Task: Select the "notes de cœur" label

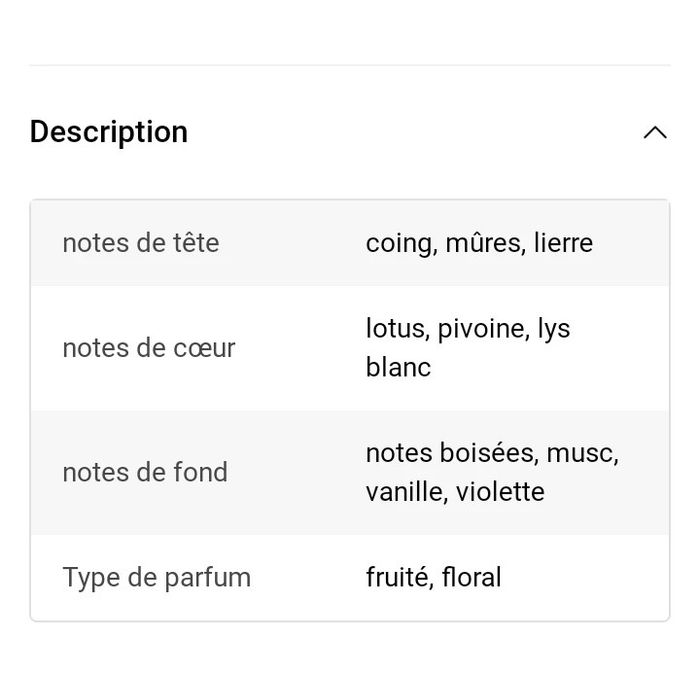Action: point(149,348)
